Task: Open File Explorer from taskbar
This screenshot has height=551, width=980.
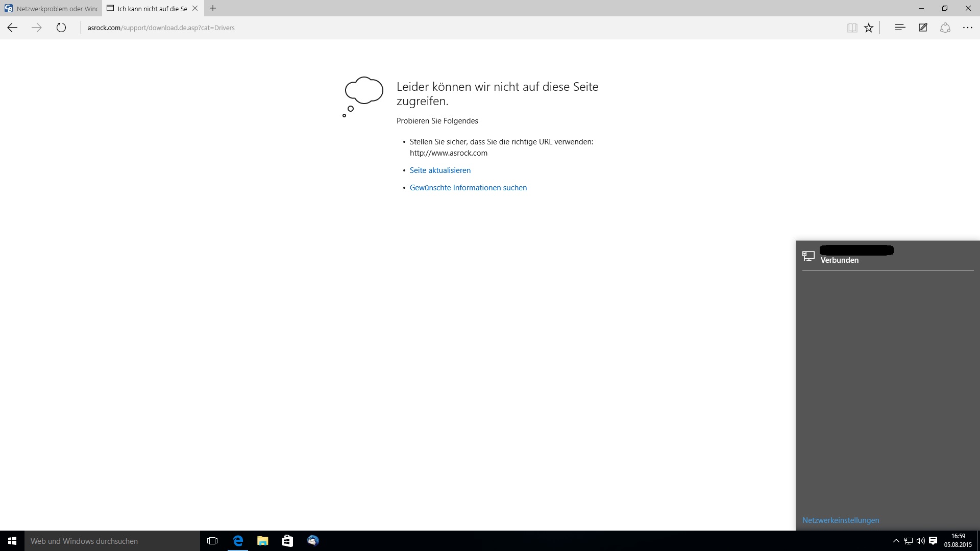Action: click(262, 541)
